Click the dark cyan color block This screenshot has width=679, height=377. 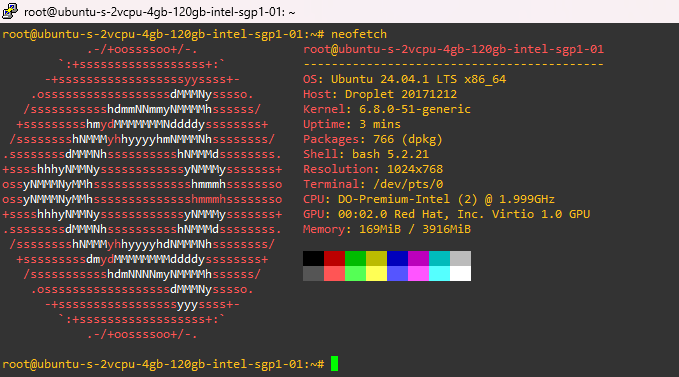pyautogui.click(x=440, y=258)
